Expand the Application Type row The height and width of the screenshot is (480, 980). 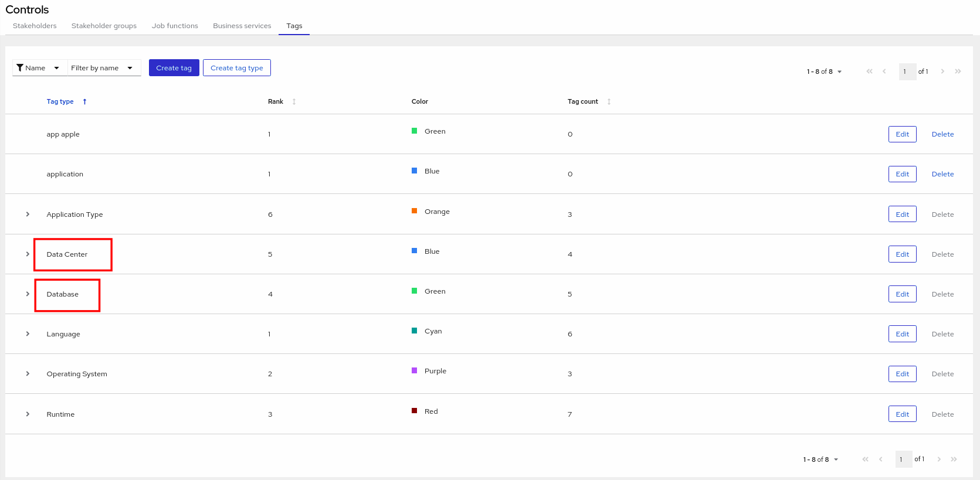28,215
